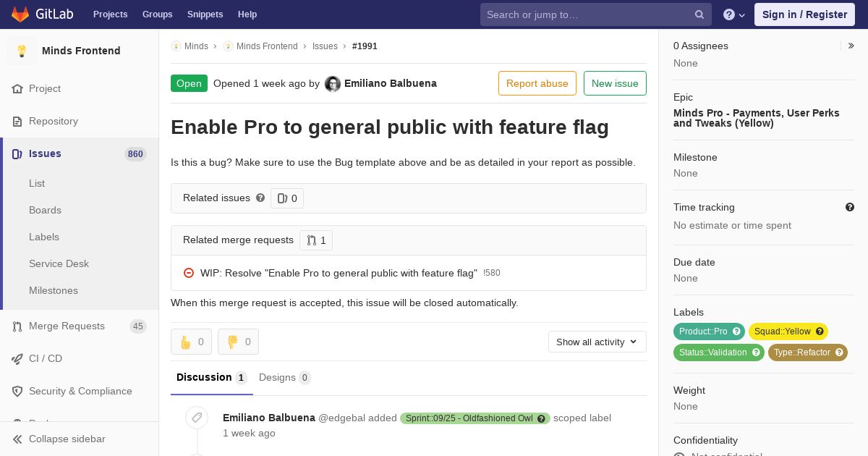Viewport: 868px width, 456px height.
Task: Click the help icon on Sprint::09/25 label
Action: (541, 418)
